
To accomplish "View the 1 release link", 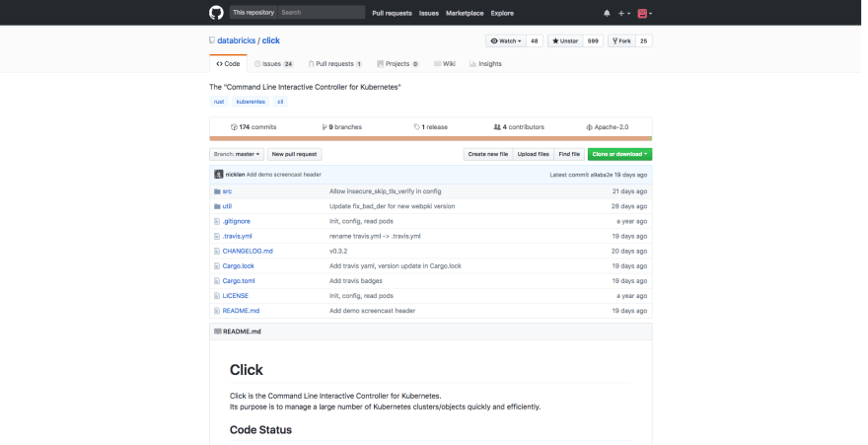I will point(431,127).
